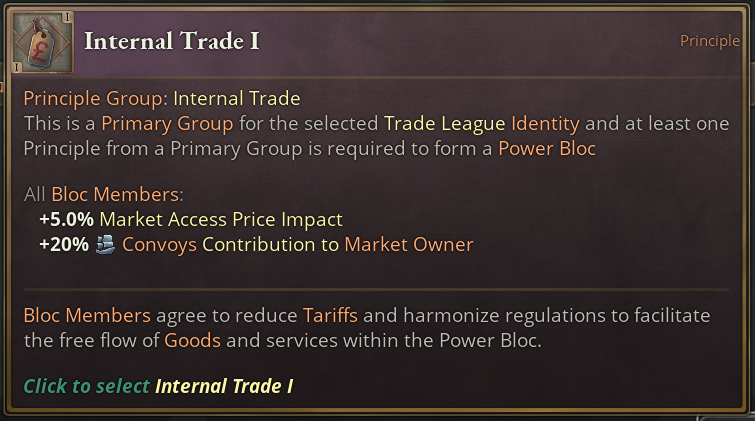Open "Market Access Price Impact" modifier link
Screen dimensions: 755x421
pyautogui.click(x=220, y=219)
